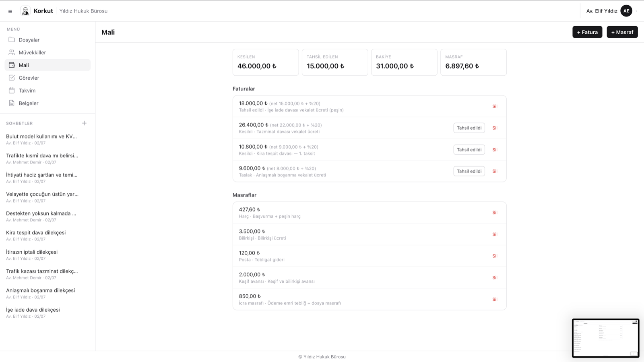Toggle the hamburger sidebar menu icon
This screenshot has height=362, width=644.
coord(10,11)
